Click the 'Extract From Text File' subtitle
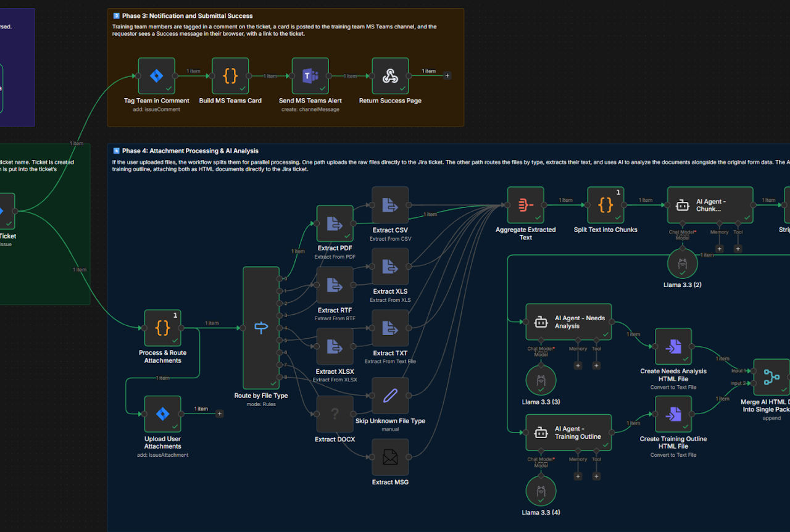This screenshot has height=532, width=790. [x=390, y=362]
